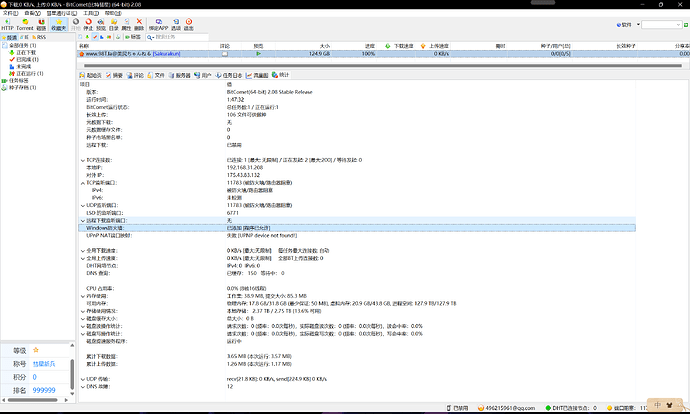Preview the selected task (预览)
This screenshot has width=690, height=414.
pyautogui.click(x=101, y=24)
